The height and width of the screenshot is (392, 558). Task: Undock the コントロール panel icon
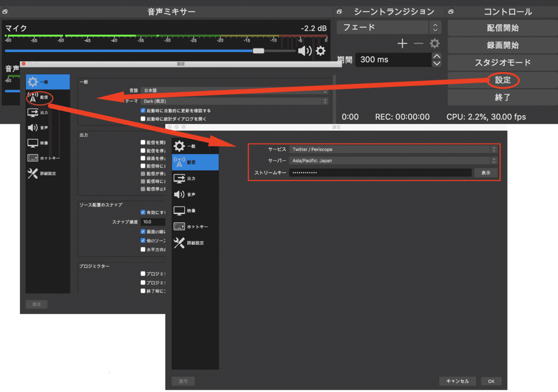tap(450, 12)
